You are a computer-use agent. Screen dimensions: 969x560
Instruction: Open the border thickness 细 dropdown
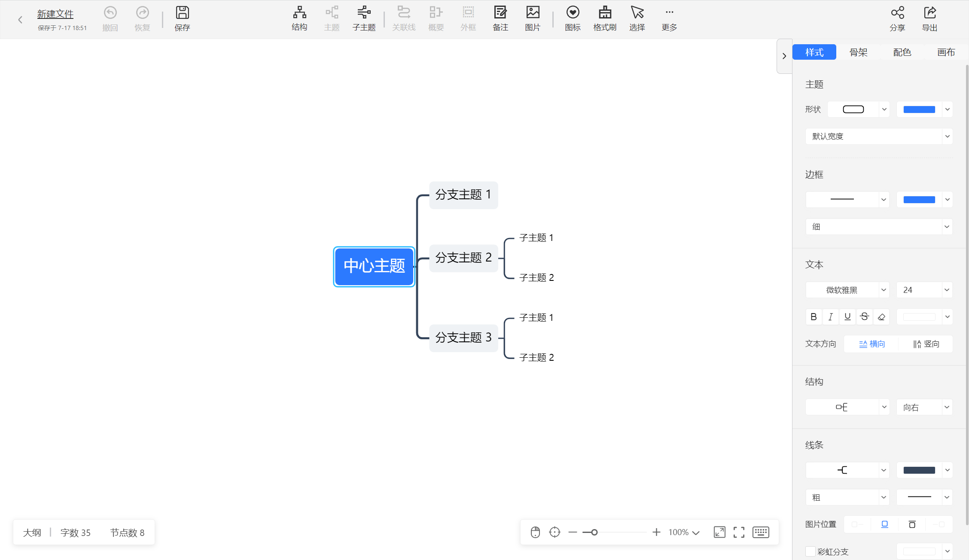click(879, 227)
